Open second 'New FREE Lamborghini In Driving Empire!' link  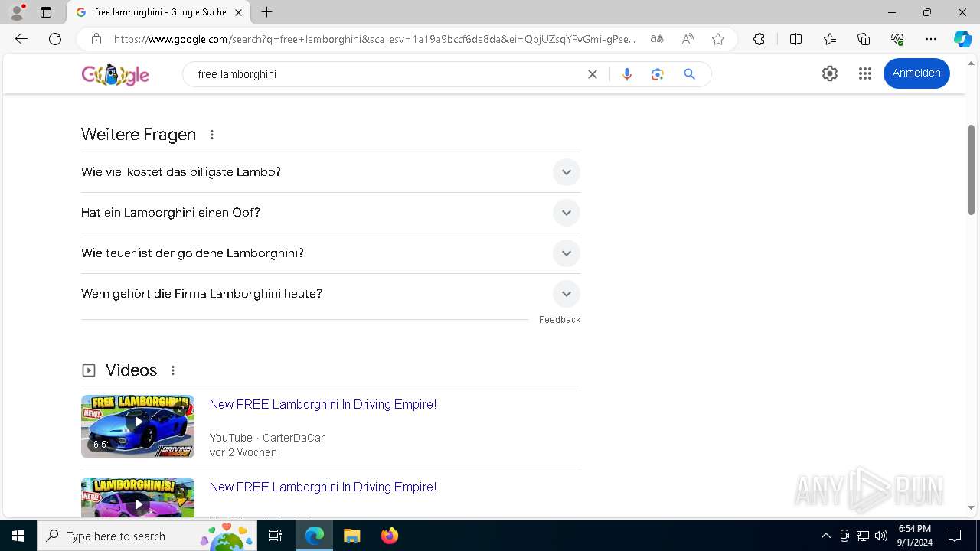323,487
